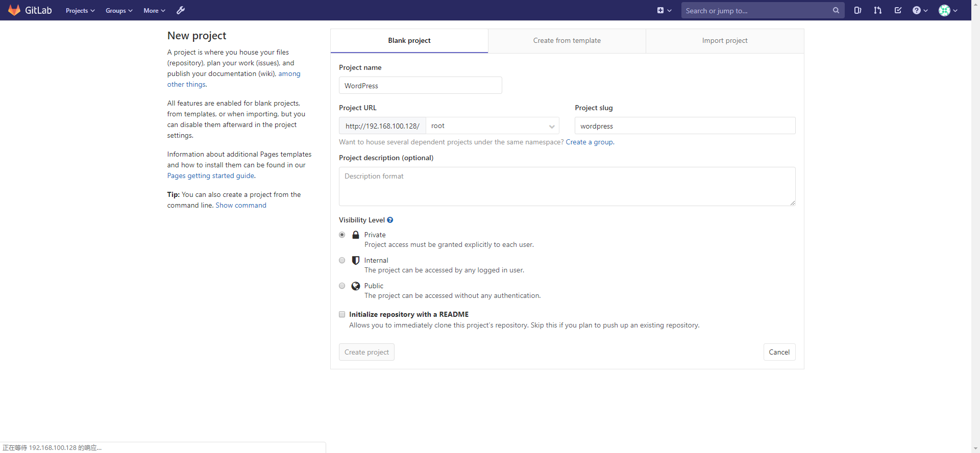Switch to the Blank project tab
This screenshot has height=453, width=980.
[409, 40]
